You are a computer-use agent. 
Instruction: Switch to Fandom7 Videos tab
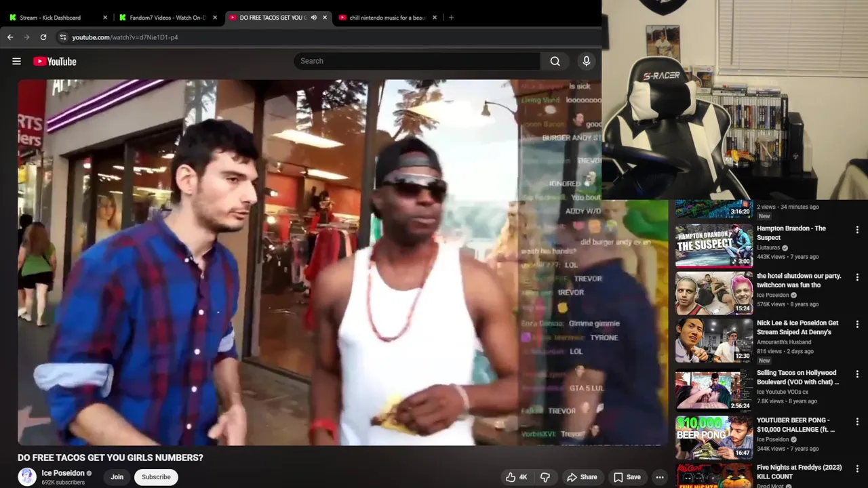(x=167, y=18)
